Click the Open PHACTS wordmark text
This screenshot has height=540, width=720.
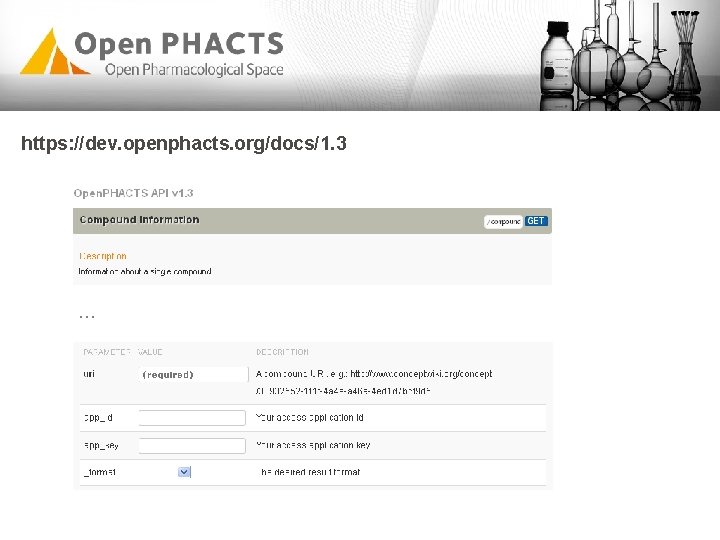179,44
